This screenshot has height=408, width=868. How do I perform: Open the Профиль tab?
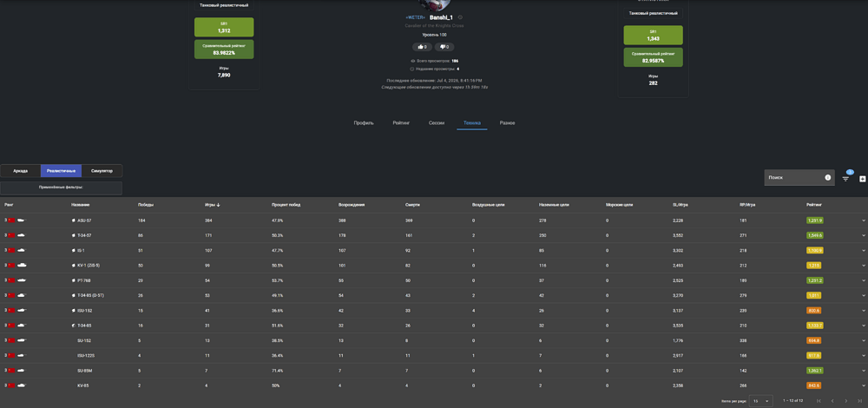click(x=364, y=123)
